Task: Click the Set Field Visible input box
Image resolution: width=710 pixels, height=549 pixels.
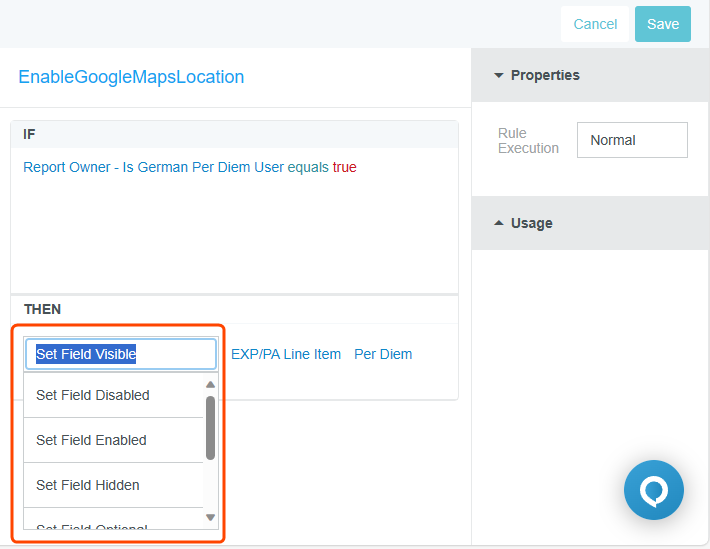Action: 120,354
